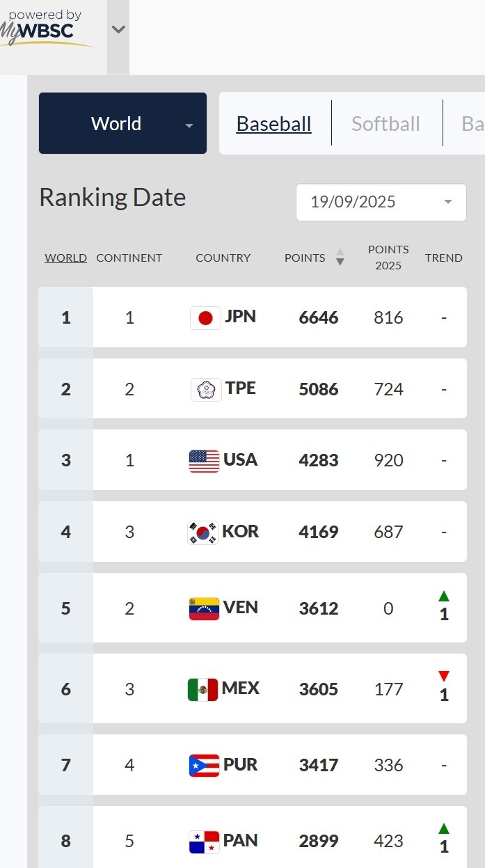Open the ranking date 19/09/2025 dropdown
This screenshot has width=485, height=868.
point(381,202)
